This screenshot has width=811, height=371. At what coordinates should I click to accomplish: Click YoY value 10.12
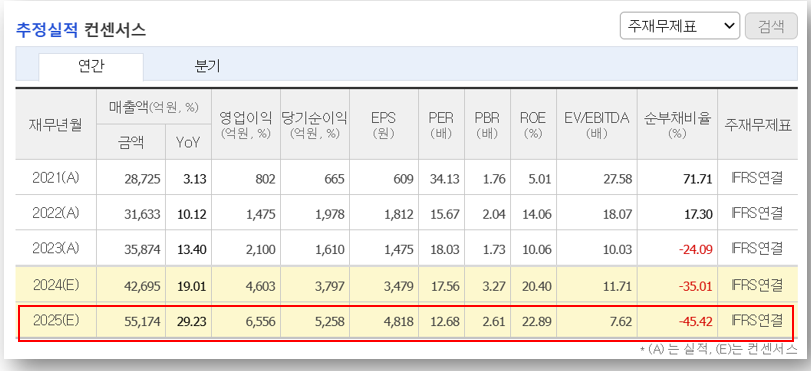191,214
